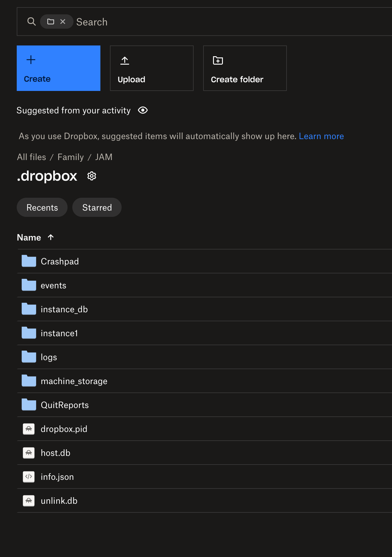Open the instance_db folder name

(64, 309)
